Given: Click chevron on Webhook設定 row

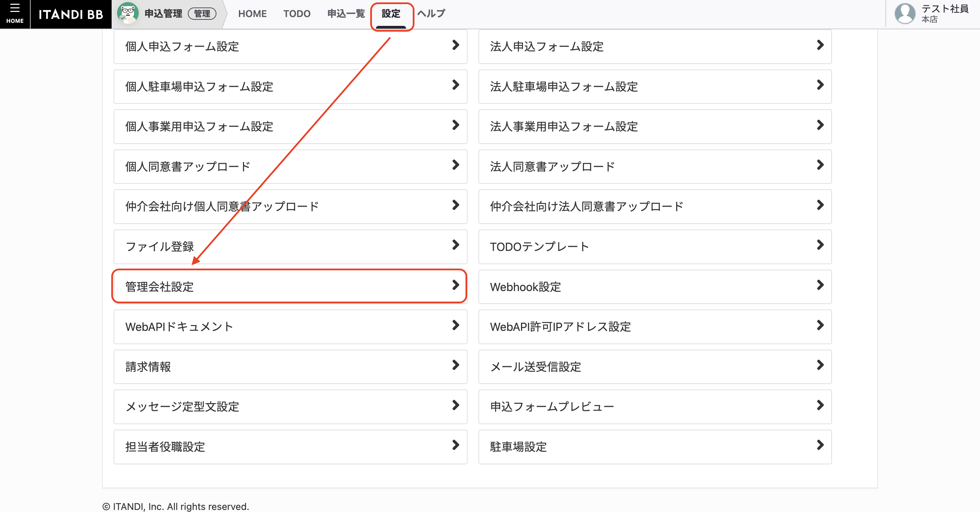Looking at the screenshot, I should pos(820,285).
